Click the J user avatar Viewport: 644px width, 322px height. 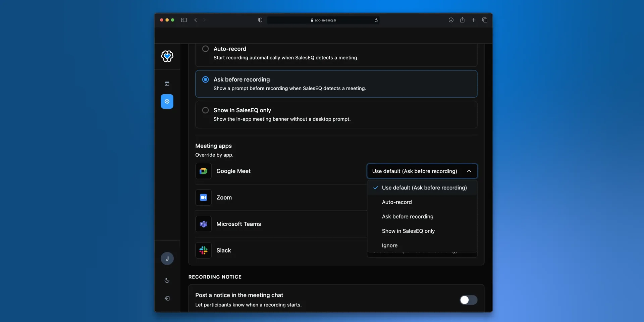[167, 259]
